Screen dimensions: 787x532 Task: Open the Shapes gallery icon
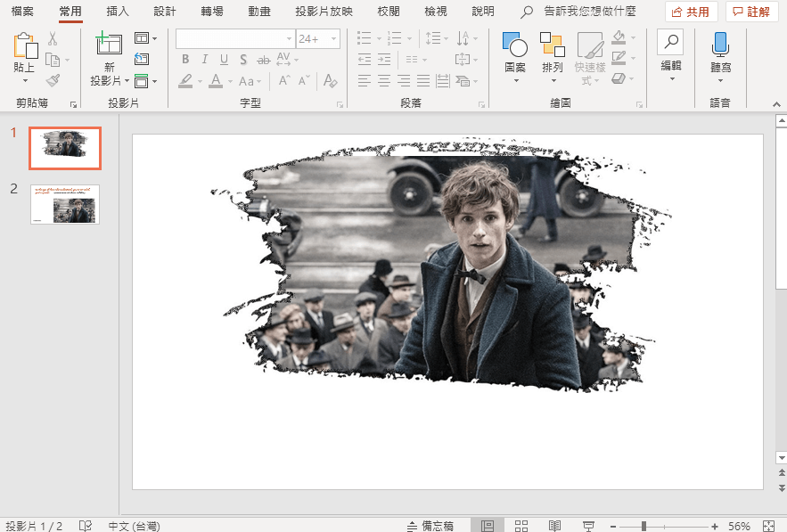tap(515, 45)
